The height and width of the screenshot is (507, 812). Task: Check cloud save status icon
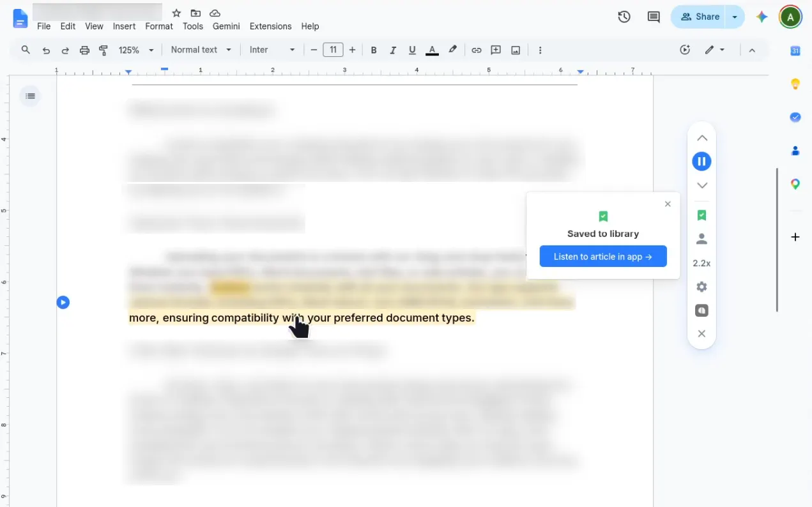[x=215, y=13]
